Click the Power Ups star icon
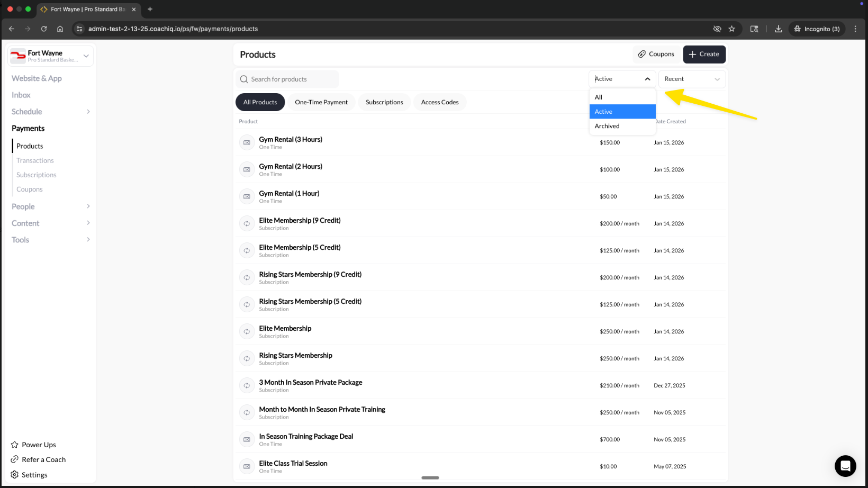Image resolution: width=868 pixels, height=488 pixels. (x=14, y=445)
